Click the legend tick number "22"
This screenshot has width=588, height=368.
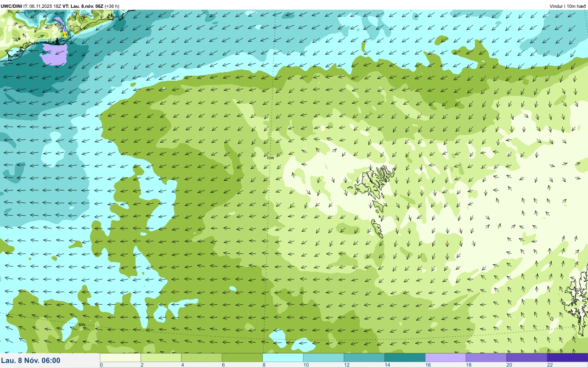(550, 365)
